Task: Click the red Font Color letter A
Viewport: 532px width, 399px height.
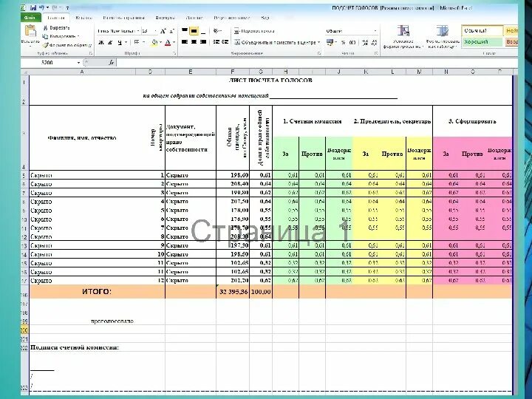Action: coord(167,42)
